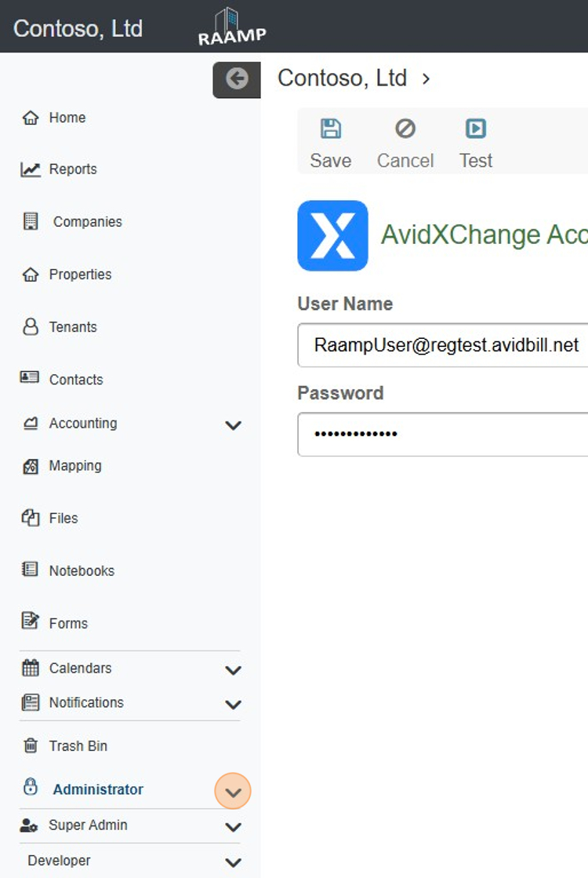This screenshot has height=878, width=588.
Task: Click the Reports chart icon
Action: coord(31,169)
